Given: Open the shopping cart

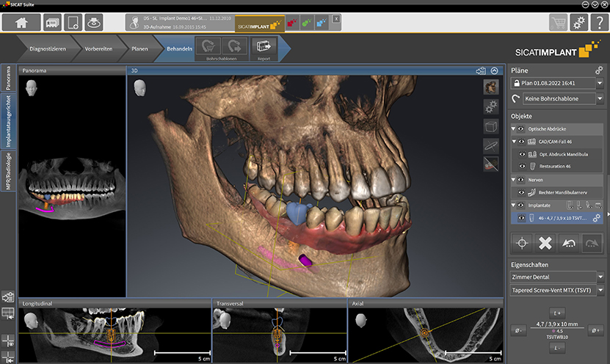Looking at the screenshot, I should (x=559, y=23).
